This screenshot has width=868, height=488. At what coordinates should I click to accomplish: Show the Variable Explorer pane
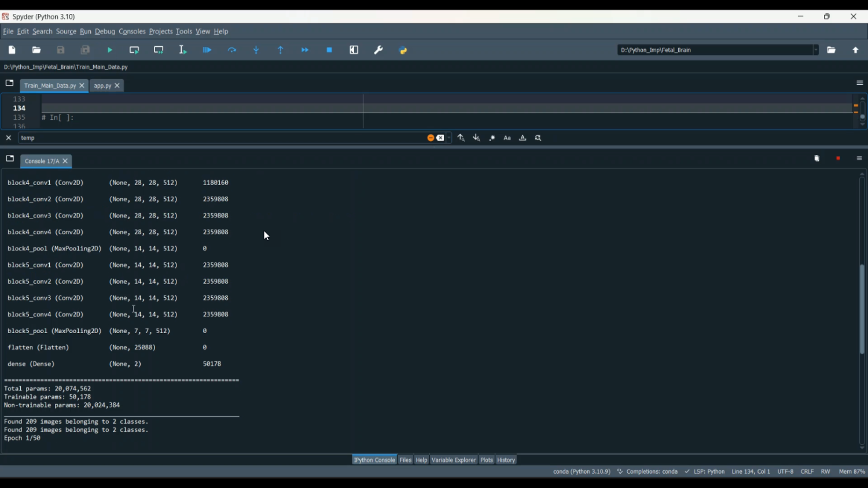point(454,460)
